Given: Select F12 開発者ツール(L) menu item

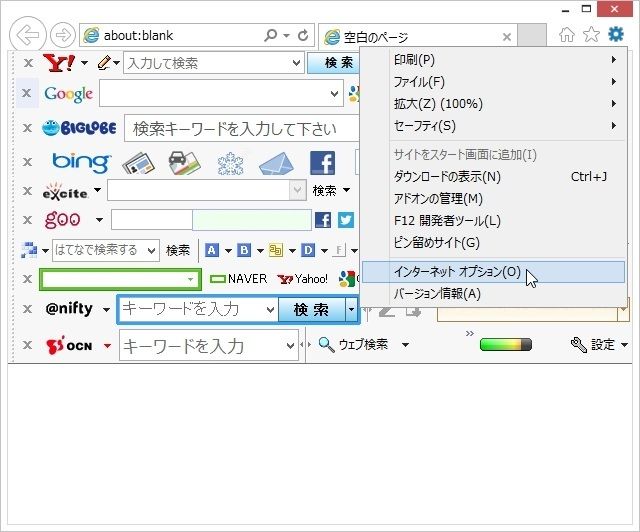Looking at the screenshot, I should pos(493,221).
